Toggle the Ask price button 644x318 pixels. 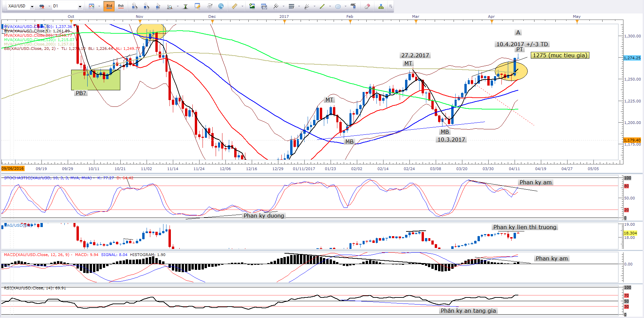coord(121,6)
